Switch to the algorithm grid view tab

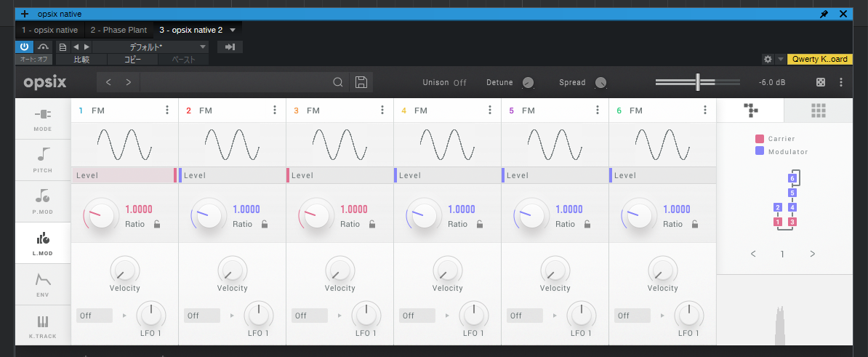pos(819,111)
